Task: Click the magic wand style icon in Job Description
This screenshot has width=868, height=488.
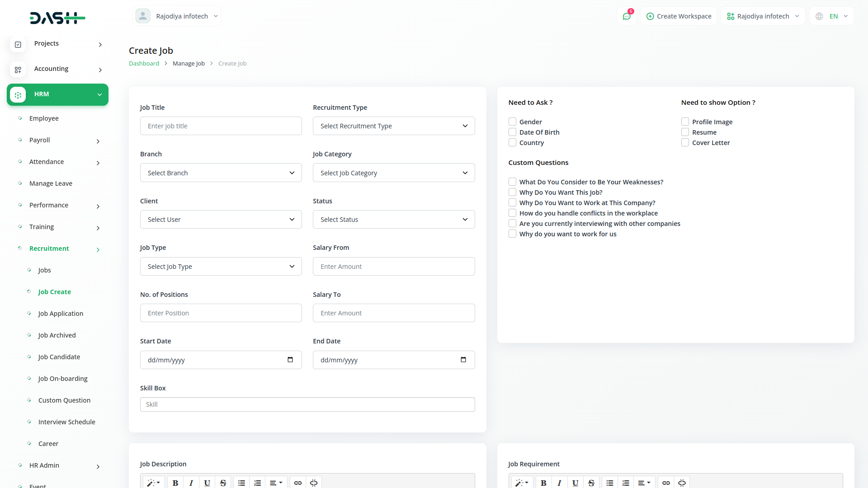Action: point(154,483)
